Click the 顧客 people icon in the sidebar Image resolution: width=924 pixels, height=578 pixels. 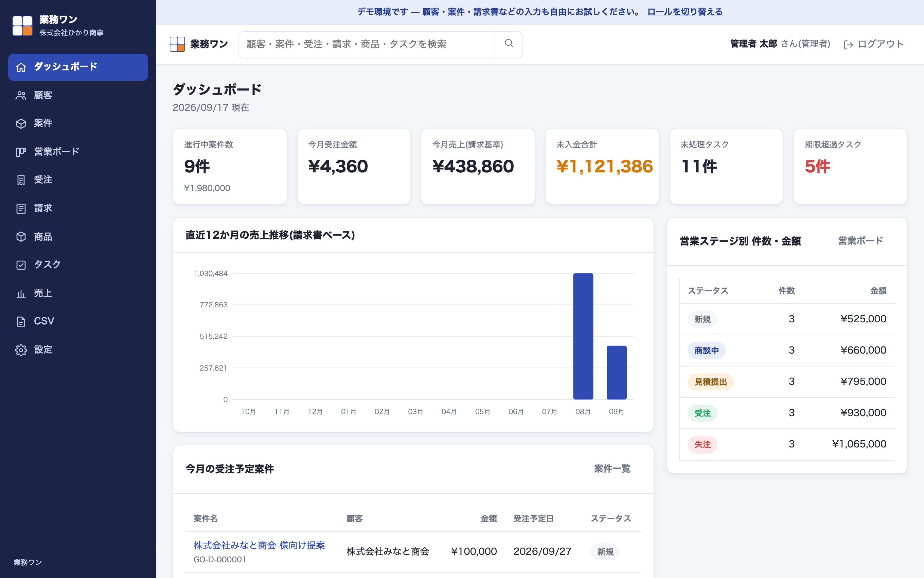[21, 96]
